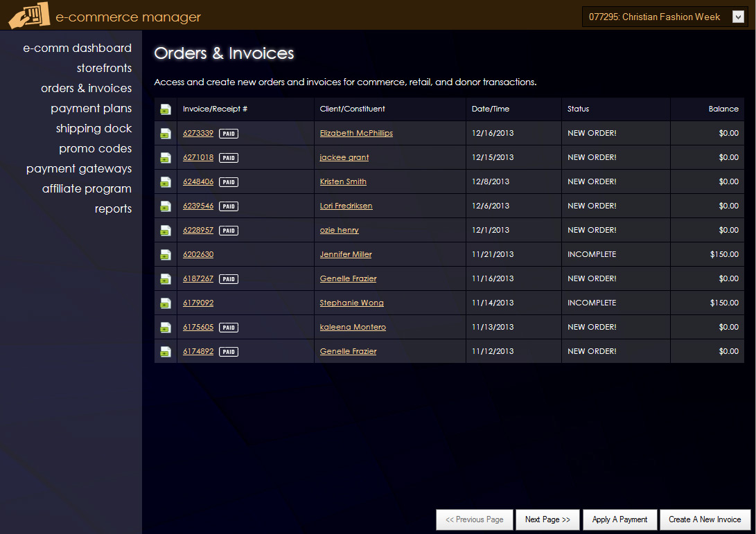Screen dimensions: 756x534
Task: Click the Create A New Invoice button
Action: click(705, 519)
